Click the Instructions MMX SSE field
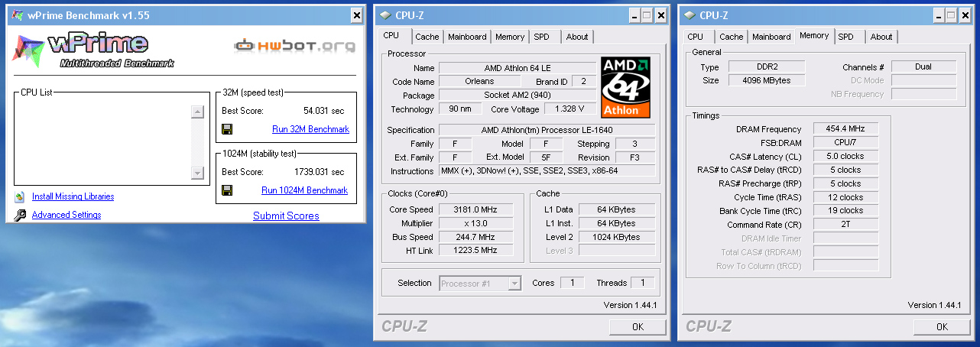 pyautogui.click(x=547, y=171)
